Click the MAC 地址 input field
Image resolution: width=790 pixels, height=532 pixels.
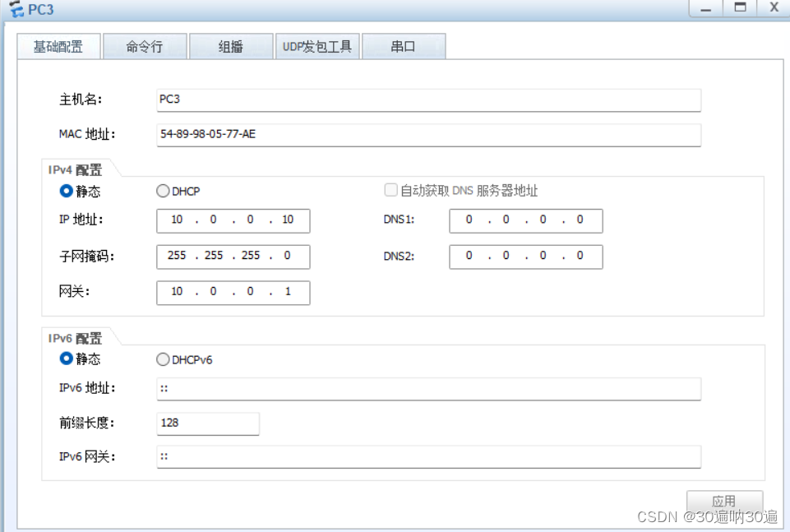[429, 135]
